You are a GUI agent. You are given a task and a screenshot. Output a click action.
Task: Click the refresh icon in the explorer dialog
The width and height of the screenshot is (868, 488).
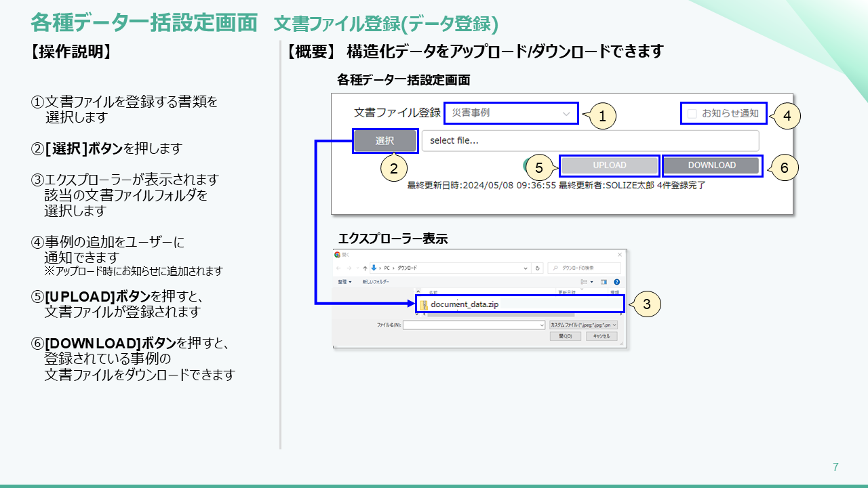[x=538, y=268]
